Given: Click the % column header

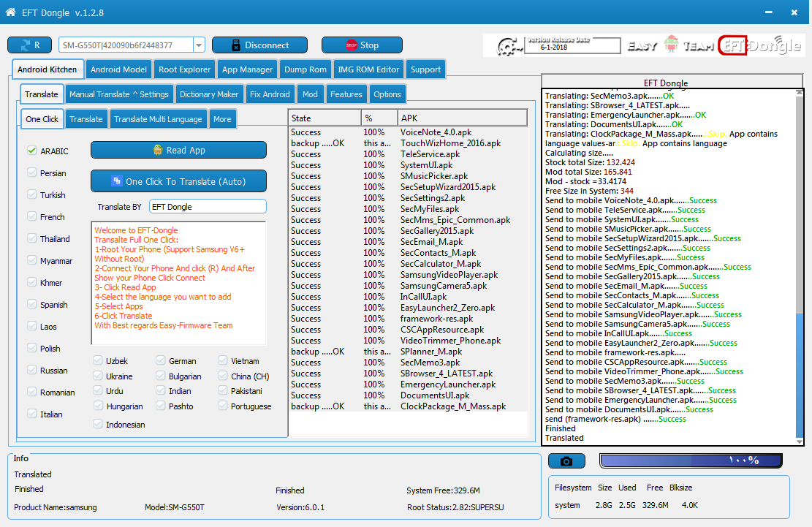Looking at the screenshot, I should (x=379, y=118).
